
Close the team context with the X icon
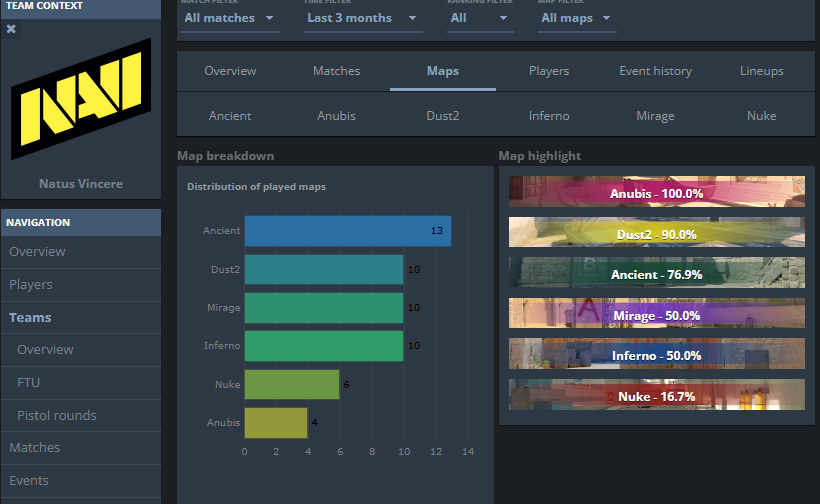pyautogui.click(x=11, y=29)
